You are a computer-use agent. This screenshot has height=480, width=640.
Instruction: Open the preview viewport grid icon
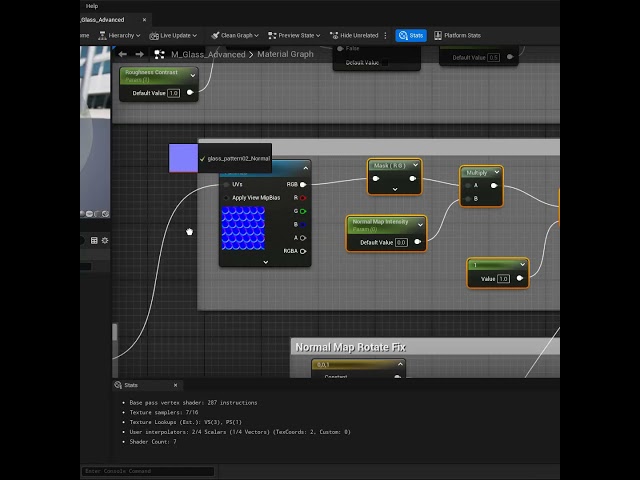tap(94, 240)
